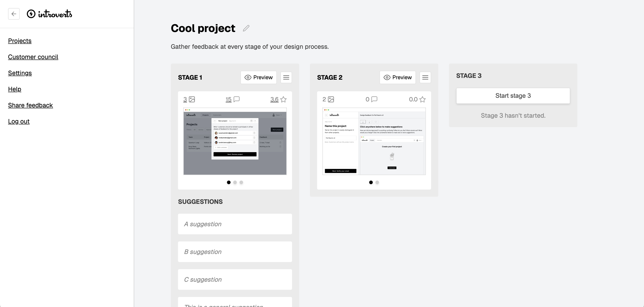Click the Stage 2 comments bubble icon
The image size is (644, 307).
pyautogui.click(x=374, y=99)
